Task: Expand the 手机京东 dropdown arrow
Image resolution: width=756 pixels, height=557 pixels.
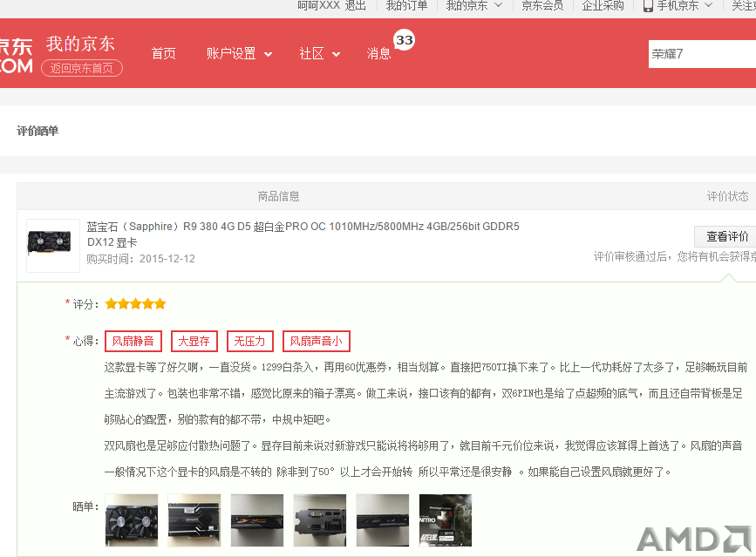Action: point(708,5)
